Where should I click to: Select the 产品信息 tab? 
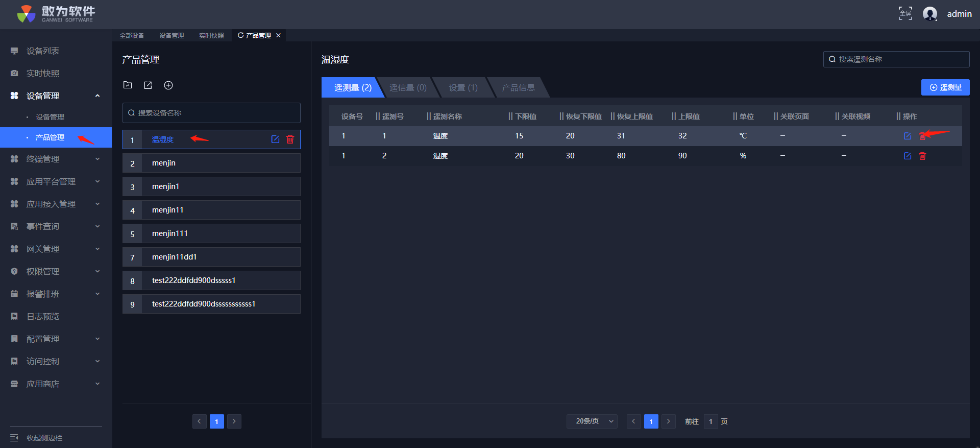coord(518,87)
